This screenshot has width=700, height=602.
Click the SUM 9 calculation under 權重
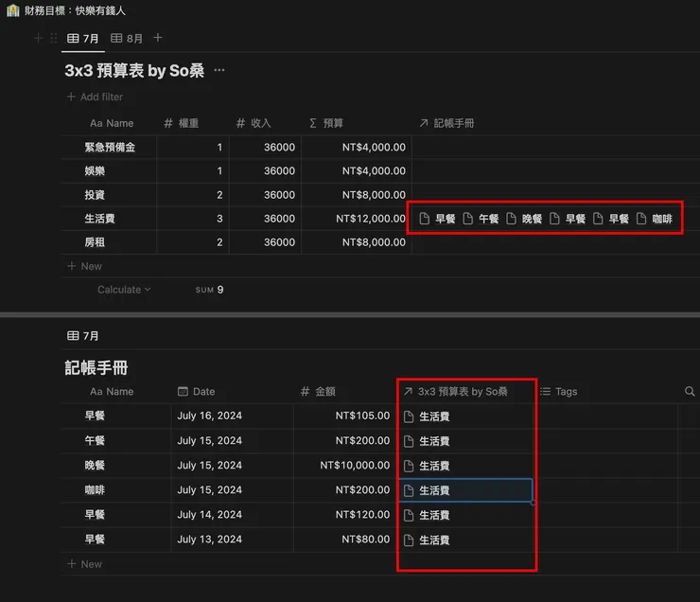[209, 290]
